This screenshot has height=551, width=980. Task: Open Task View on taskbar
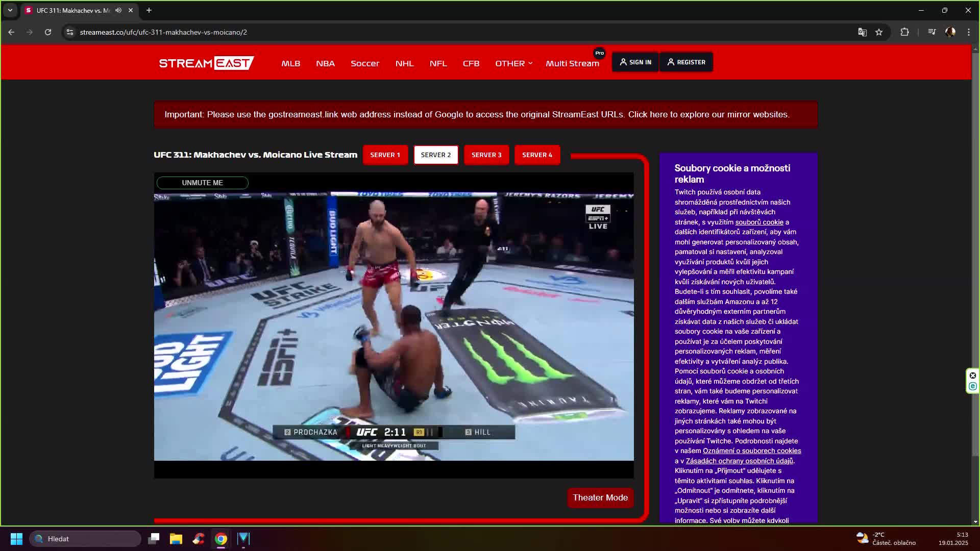[x=154, y=539]
